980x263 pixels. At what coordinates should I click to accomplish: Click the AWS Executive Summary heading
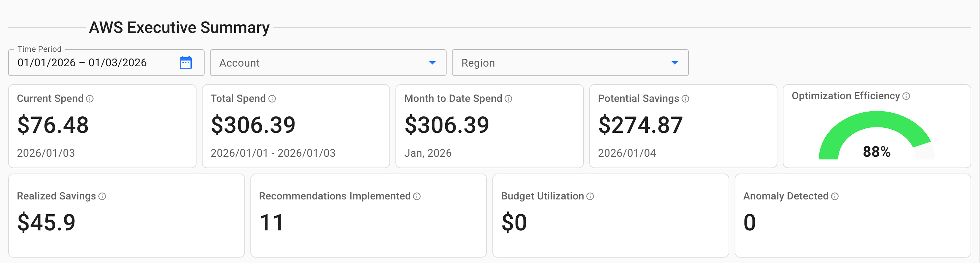(179, 27)
